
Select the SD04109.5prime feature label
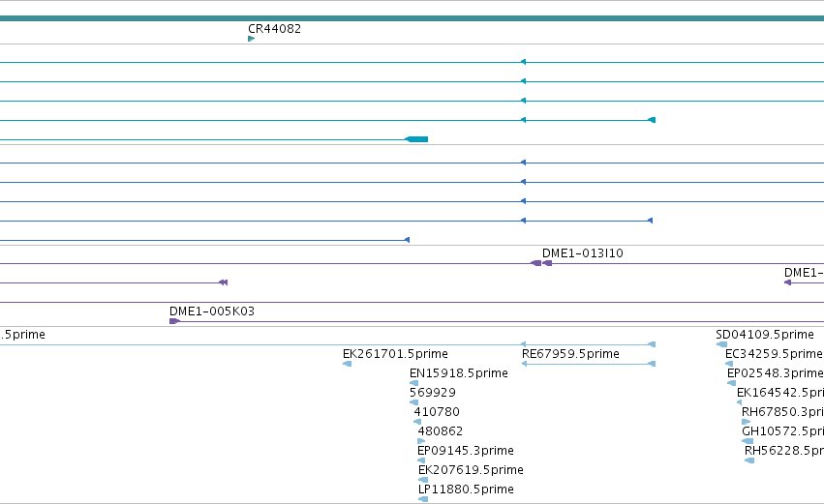(x=765, y=335)
